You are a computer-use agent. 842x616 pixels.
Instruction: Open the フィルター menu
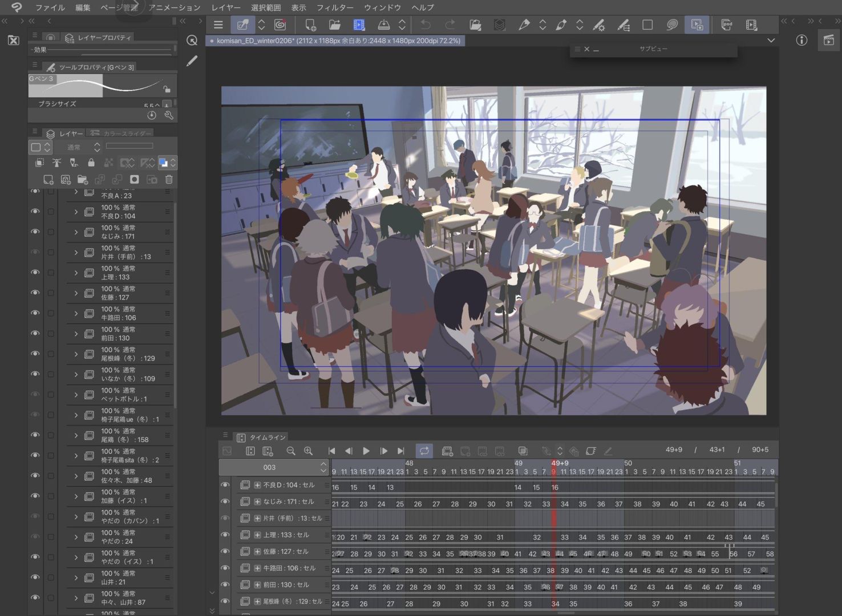335,7
